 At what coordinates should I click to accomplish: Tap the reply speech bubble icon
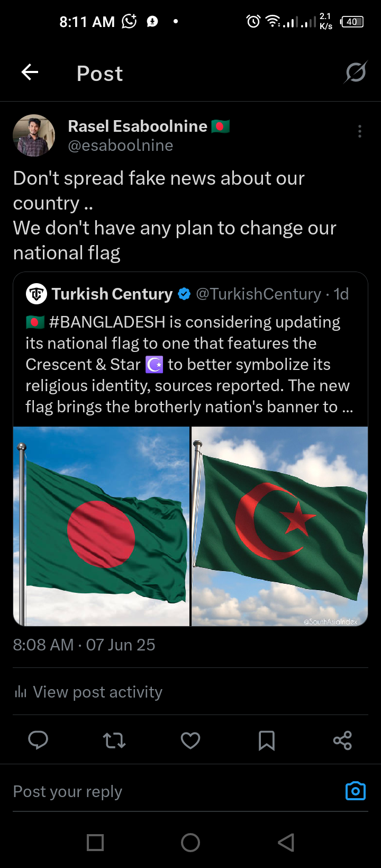[x=38, y=740]
